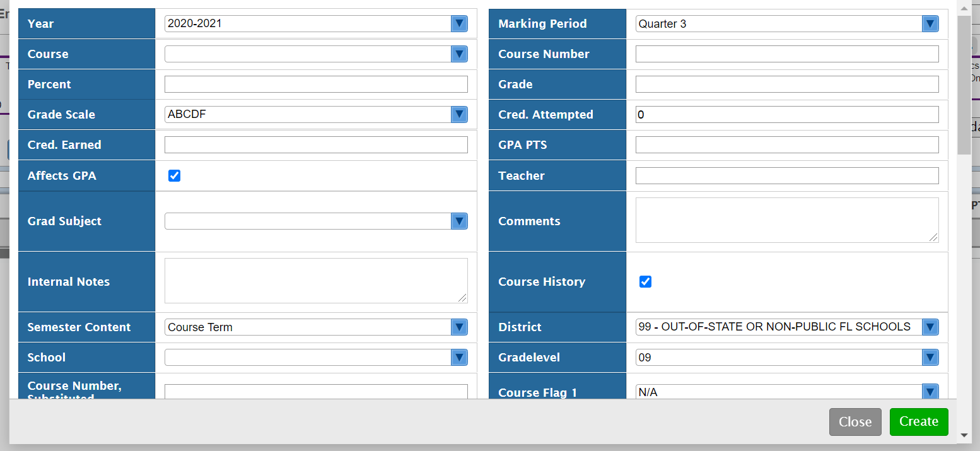
Task: Click the GPA PTS label
Action: pos(523,145)
